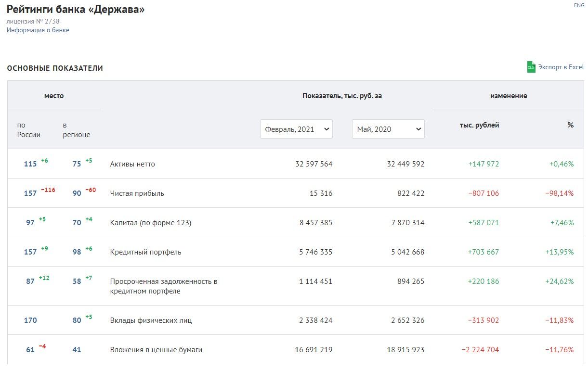Image resolution: width=588 pixels, height=370 pixels.
Task: Open the Чистая прибыль indicator
Action: click(137, 193)
